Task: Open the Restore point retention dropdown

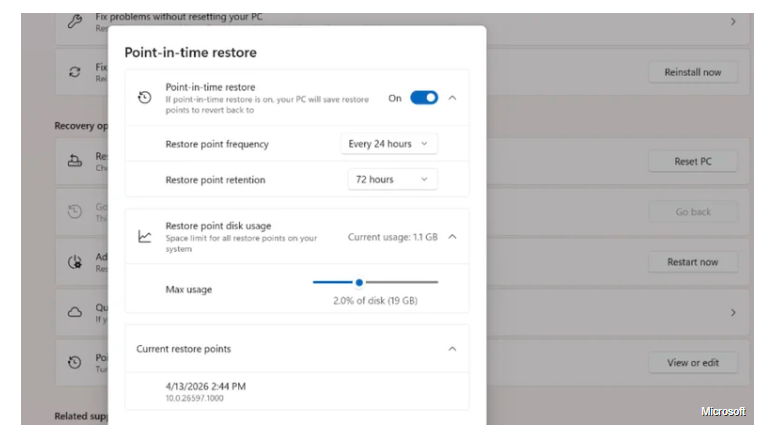Action: tap(392, 179)
